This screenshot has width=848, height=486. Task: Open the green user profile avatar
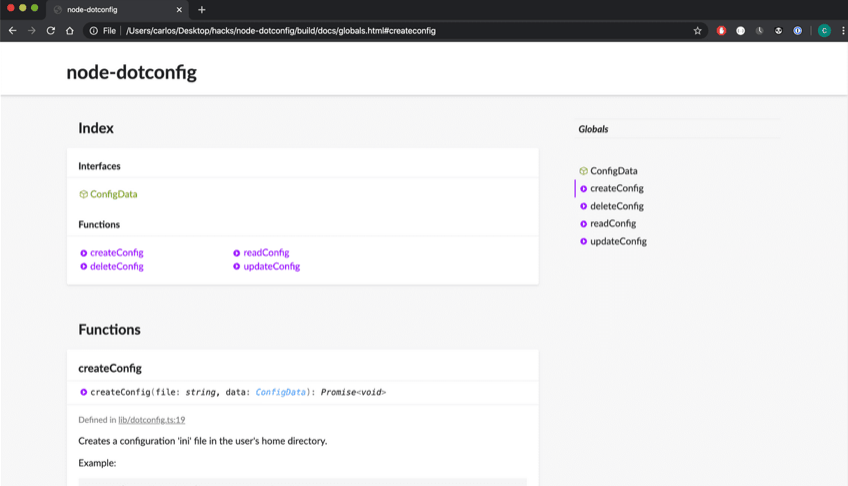[x=824, y=31]
